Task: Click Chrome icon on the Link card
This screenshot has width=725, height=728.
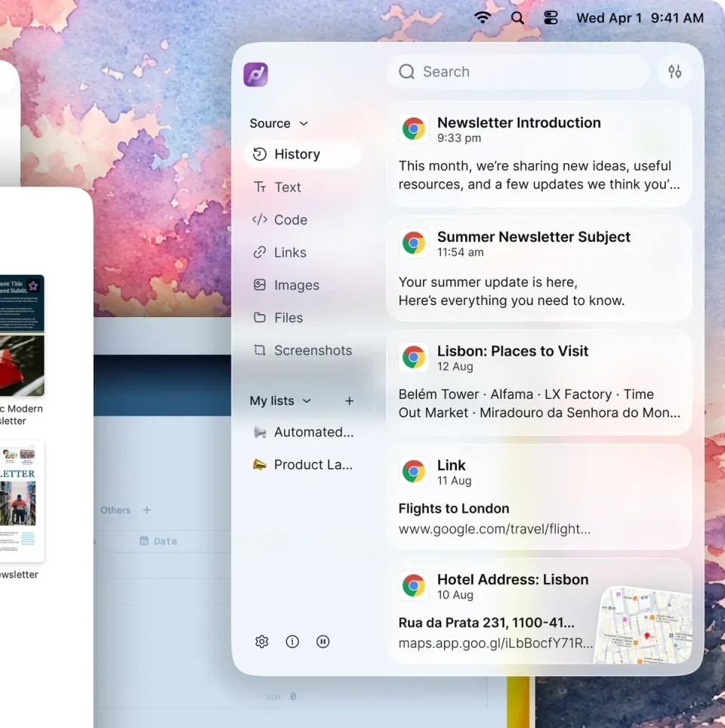Action: pyautogui.click(x=413, y=471)
